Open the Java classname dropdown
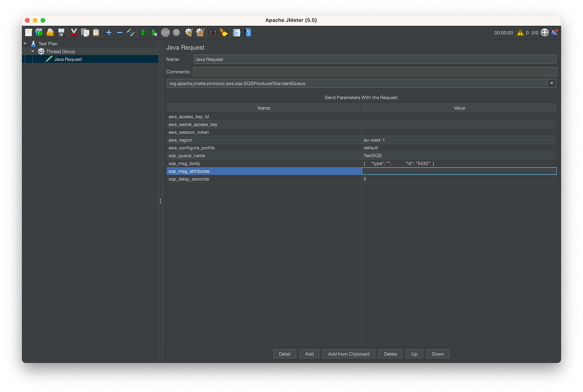The width and height of the screenshot is (583, 392). pyautogui.click(x=551, y=83)
